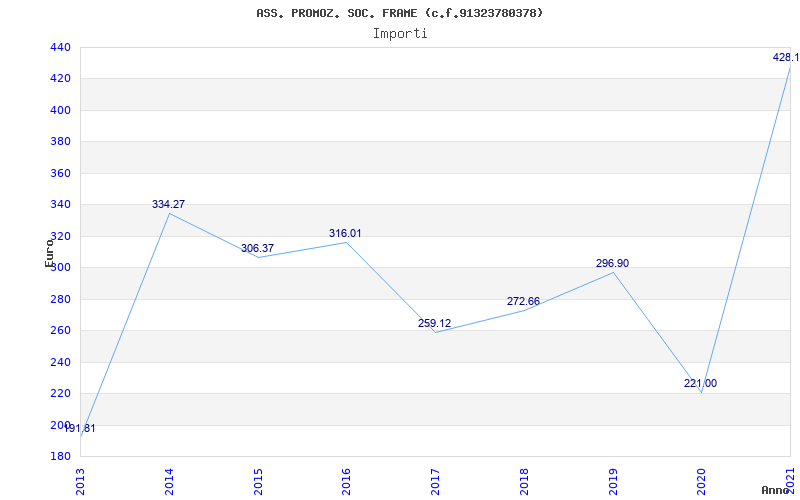
Task: Click the 316.01 data label
Action: (x=345, y=233)
